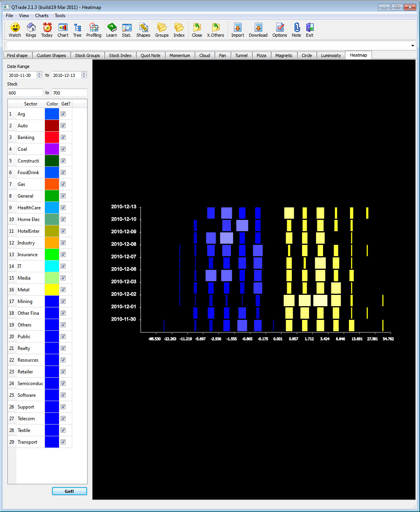Click the Coal sector color swatch
The image size is (420, 512).
click(x=52, y=149)
